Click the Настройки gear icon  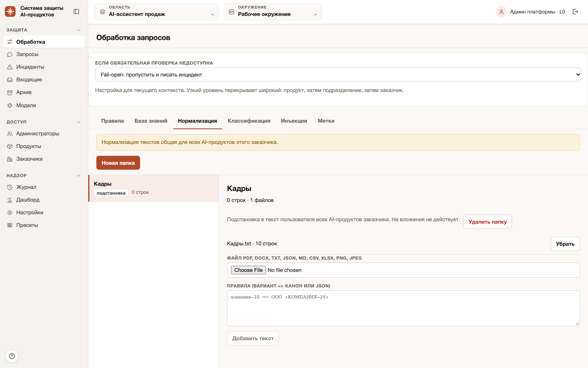(10, 212)
